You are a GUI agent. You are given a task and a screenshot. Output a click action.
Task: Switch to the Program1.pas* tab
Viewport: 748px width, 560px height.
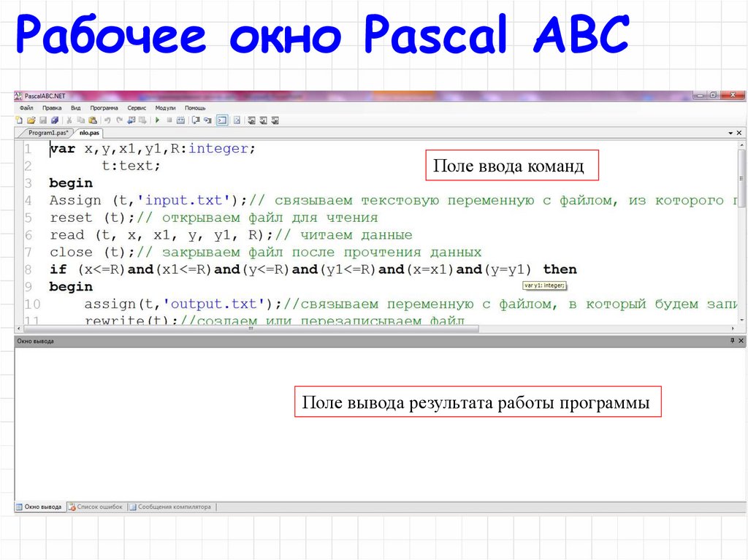tap(47, 133)
